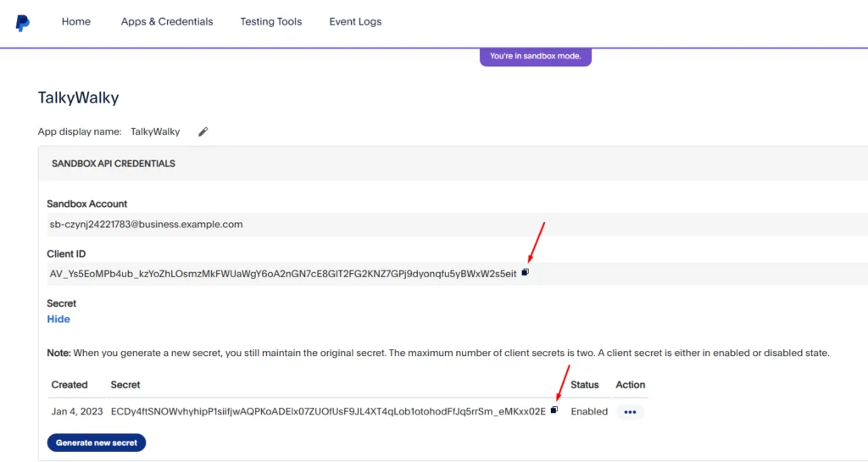Click Generate new secret button

pyautogui.click(x=97, y=443)
